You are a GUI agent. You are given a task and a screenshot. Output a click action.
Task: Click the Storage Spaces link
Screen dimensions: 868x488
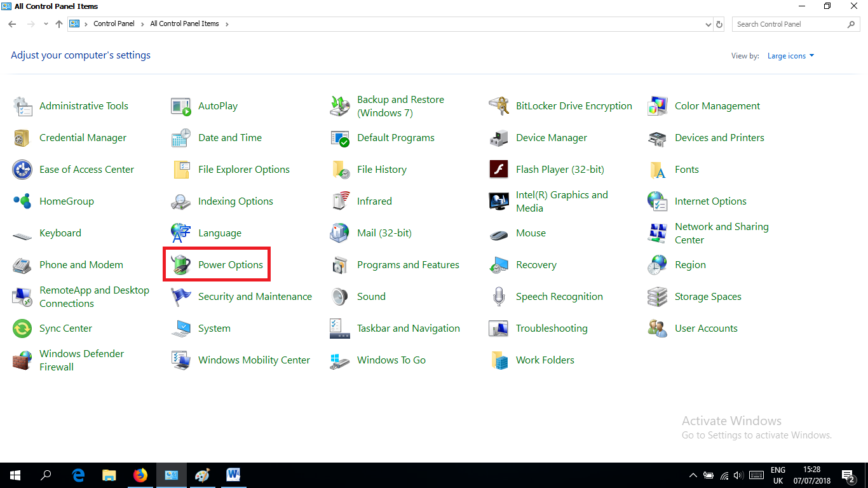[x=708, y=297]
